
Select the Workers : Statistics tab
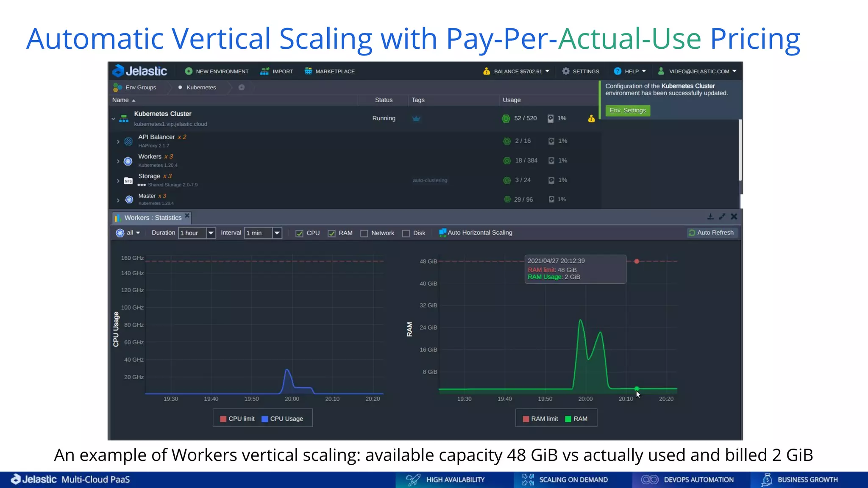[153, 218]
